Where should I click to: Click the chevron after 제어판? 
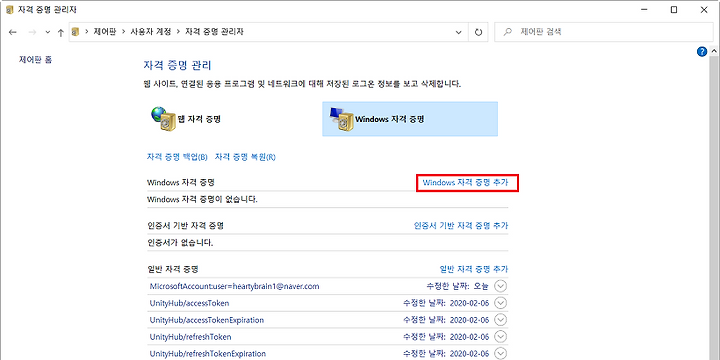pyautogui.click(x=123, y=32)
